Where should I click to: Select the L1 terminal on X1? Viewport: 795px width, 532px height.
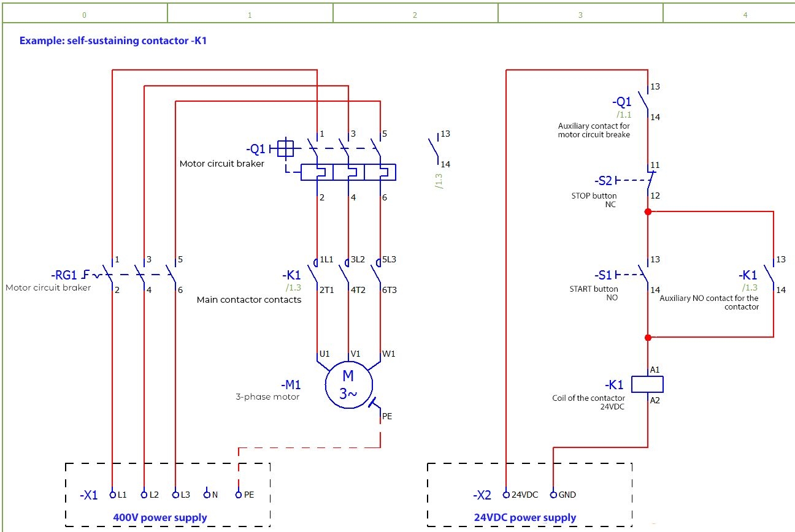pyautogui.click(x=112, y=495)
